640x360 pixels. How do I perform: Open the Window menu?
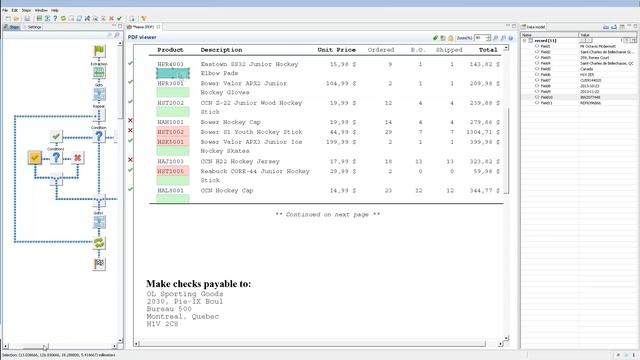point(41,10)
